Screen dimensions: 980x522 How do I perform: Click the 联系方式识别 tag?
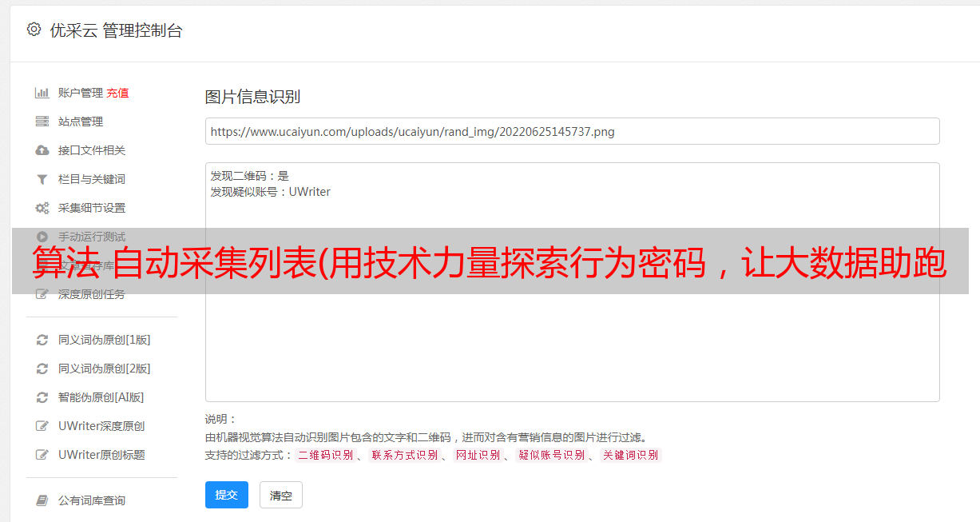coord(404,455)
